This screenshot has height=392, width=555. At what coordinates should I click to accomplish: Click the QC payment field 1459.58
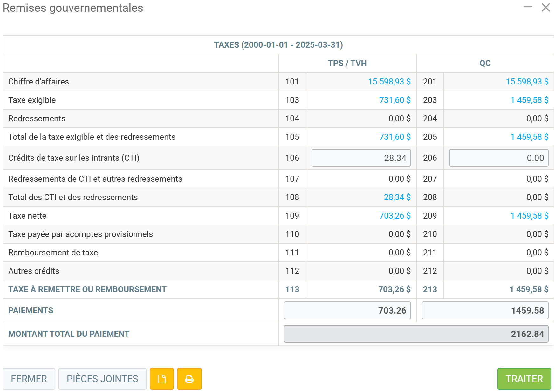[485, 310]
